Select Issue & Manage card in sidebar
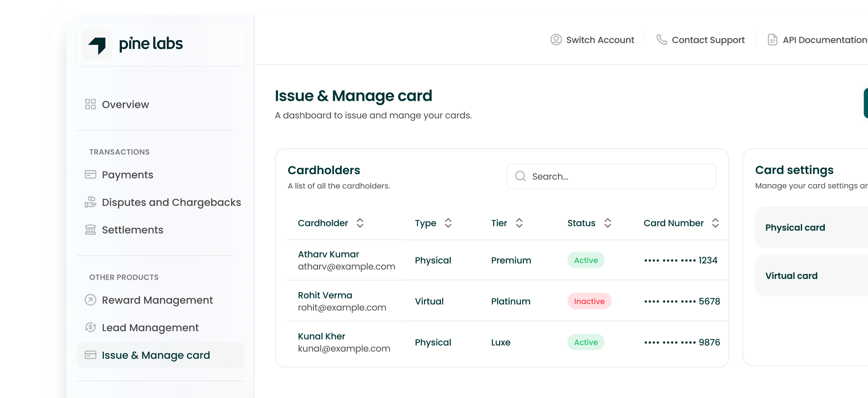The width and height of the screenshot is (868, 398). coord(160,355)
